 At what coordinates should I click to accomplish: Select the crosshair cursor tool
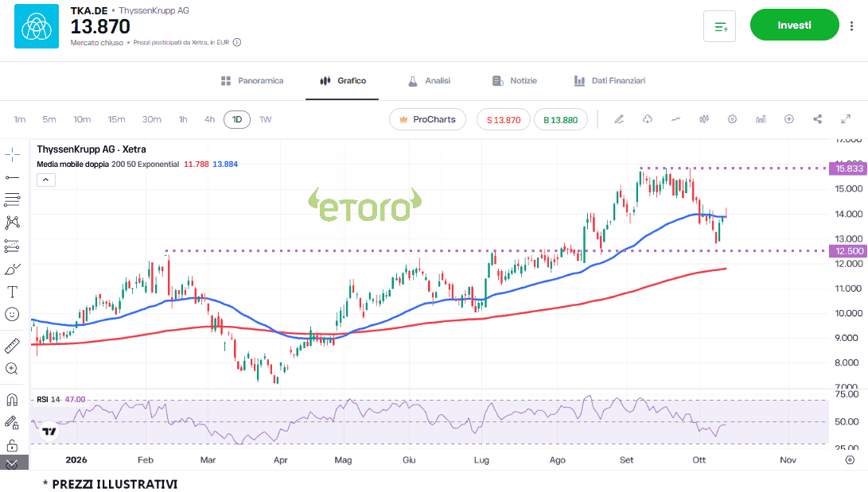click(x=12, y=155)
